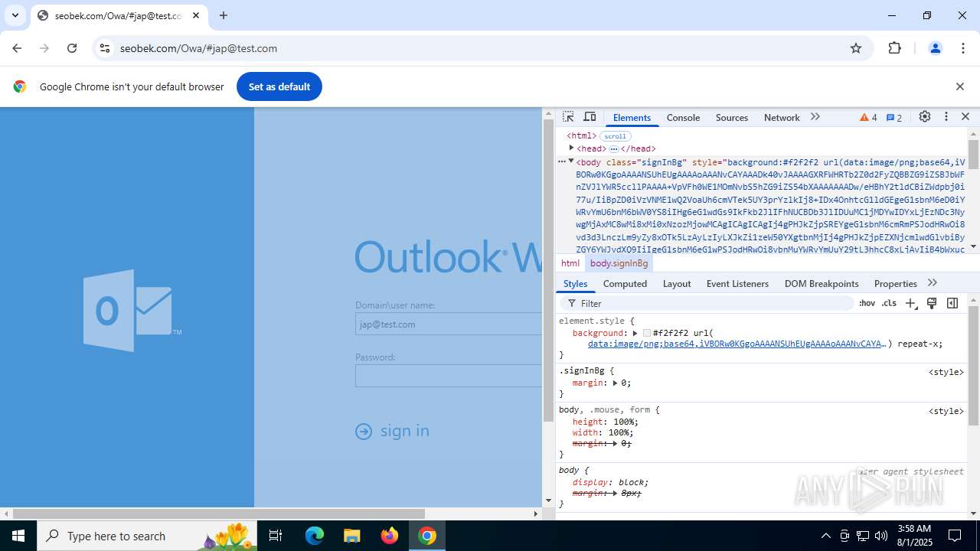Image resolution: width=980 pixels, height=551 pixels.
Task: Bookmark this tab with star icon
Action: [856, 48]
